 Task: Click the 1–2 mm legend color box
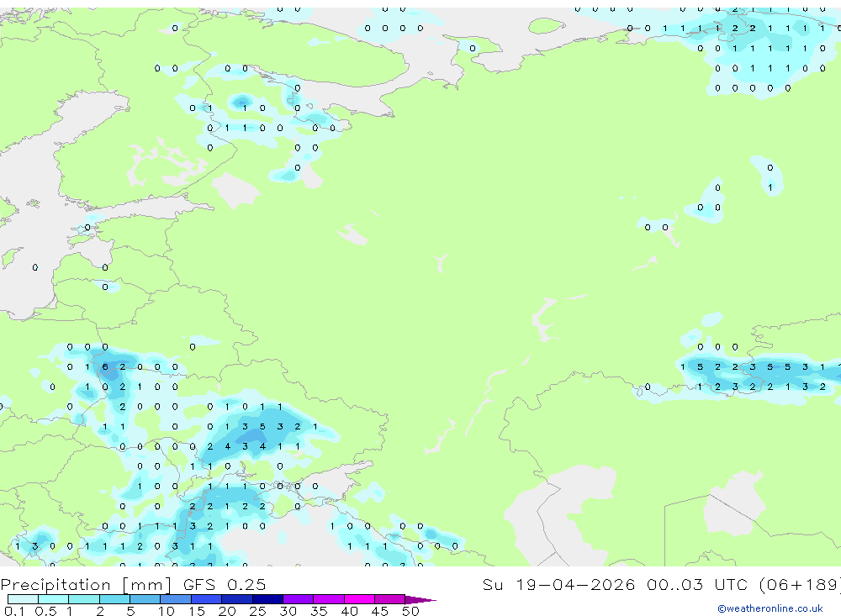pos(84,599)
